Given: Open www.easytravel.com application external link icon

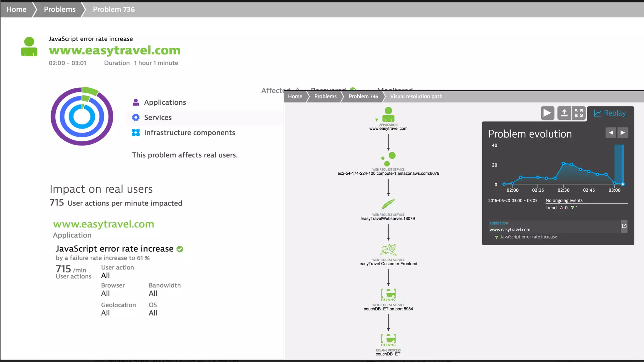Looking at the screenshot, I should pyautogui.click(x=624, y=226).
